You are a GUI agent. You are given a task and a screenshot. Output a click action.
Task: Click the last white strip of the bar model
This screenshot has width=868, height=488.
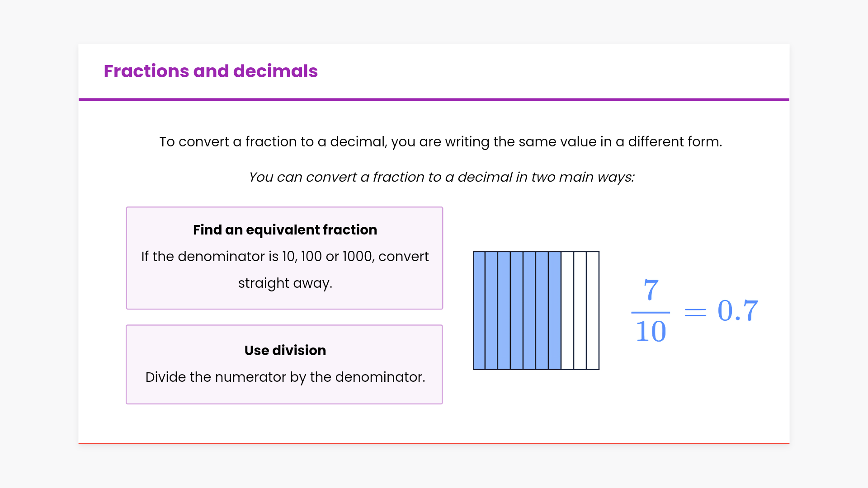tap(593, 310)
